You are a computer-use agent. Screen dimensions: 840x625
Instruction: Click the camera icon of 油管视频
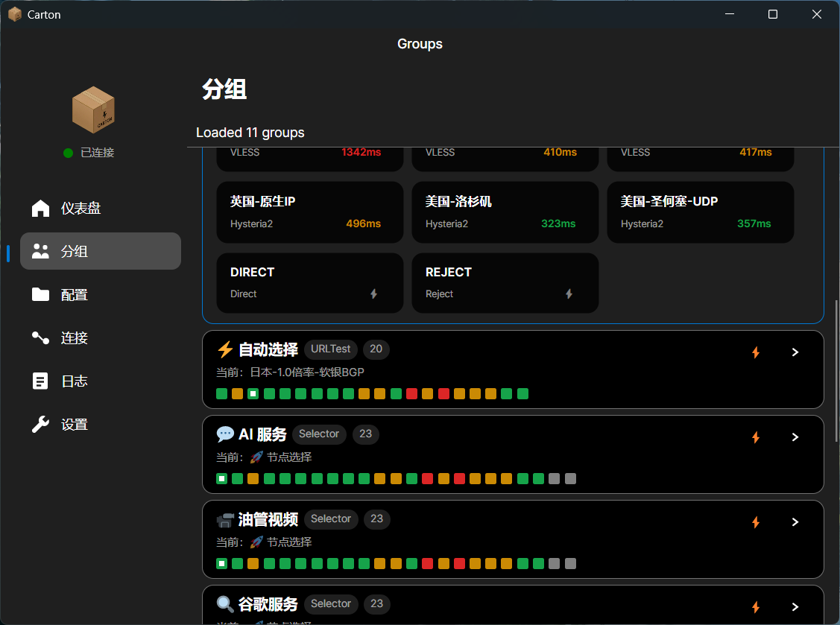(225, 519)
